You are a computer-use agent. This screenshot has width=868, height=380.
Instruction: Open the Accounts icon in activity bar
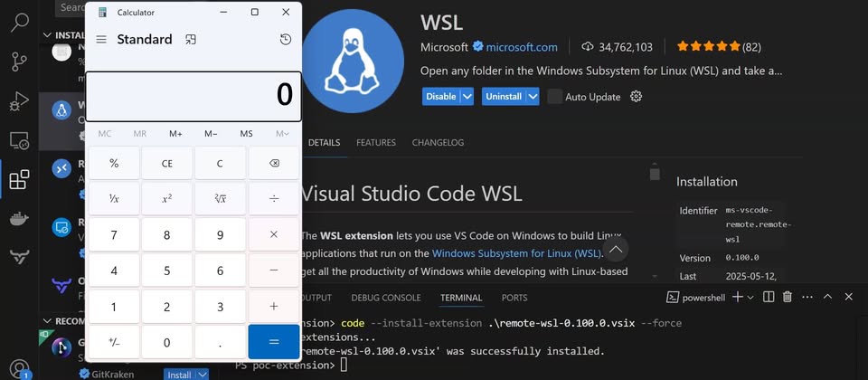[x=19, y=368]
